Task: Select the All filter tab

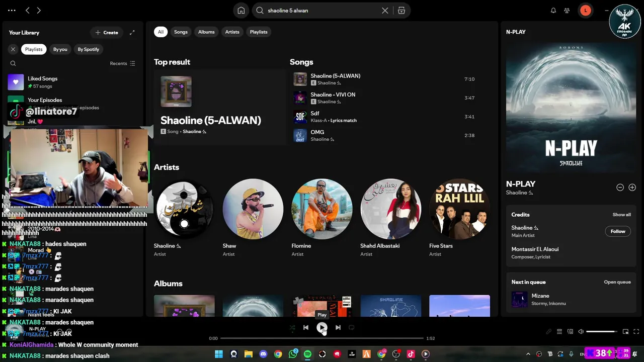Action: (x=160, y=32)
